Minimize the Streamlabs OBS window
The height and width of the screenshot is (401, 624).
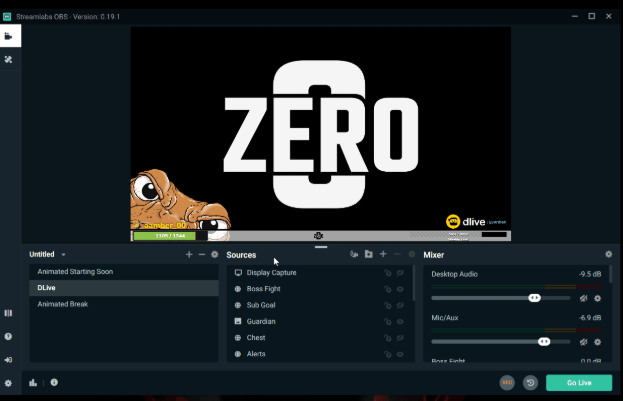coord(575,16)
